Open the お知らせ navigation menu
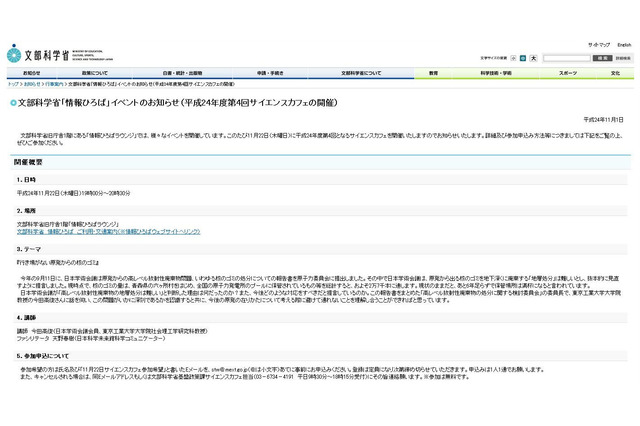Screen dimensions: 640x426 pyautogui.click(x=31, y=73)
